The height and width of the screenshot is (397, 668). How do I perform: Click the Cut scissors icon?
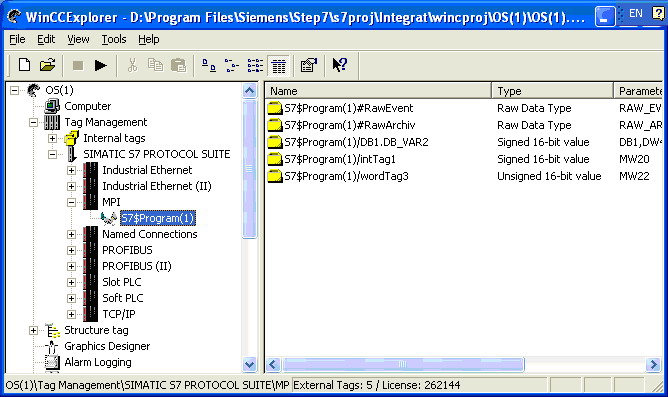[x=132, y=65]
